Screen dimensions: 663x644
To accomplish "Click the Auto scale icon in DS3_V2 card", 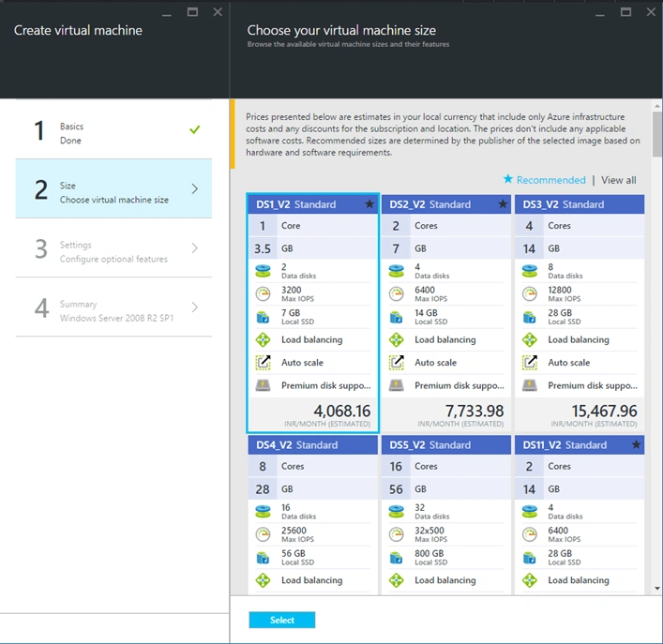I will pos(530,363).
